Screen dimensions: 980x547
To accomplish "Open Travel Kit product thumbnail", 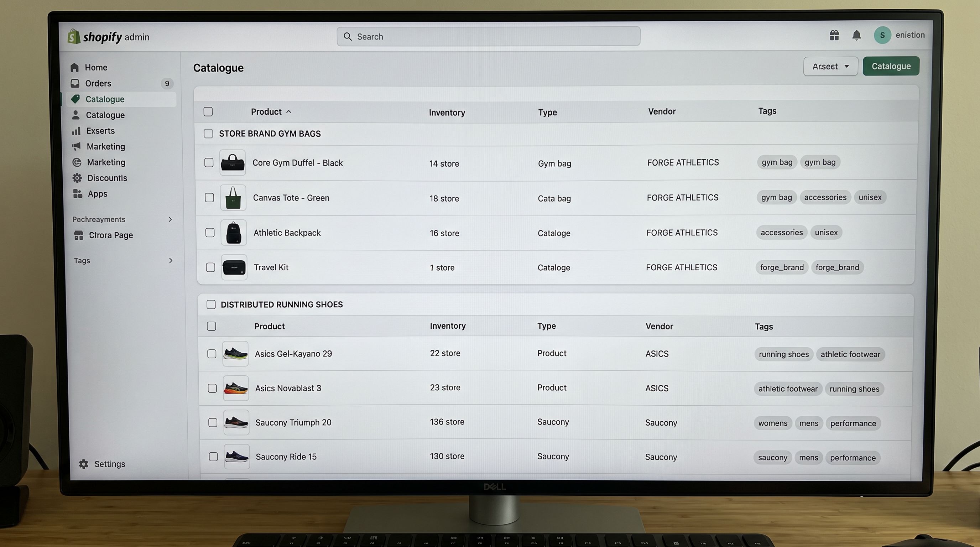I will pos(234,267).
